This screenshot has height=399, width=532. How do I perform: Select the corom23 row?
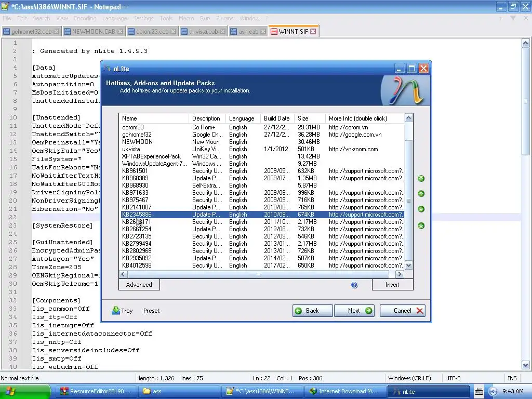click(x=262, y=127)
